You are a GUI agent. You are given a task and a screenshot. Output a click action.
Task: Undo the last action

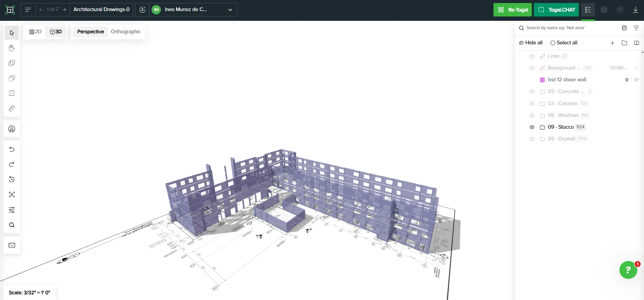coord(12,149)
